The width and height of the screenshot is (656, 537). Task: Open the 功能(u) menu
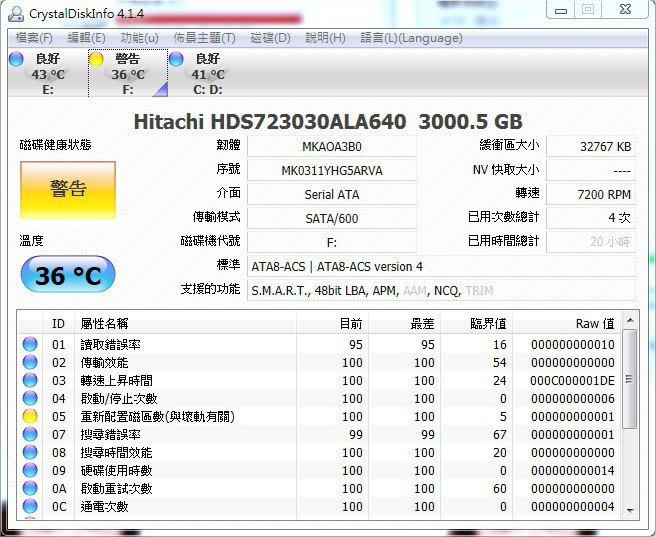[139, 38]
